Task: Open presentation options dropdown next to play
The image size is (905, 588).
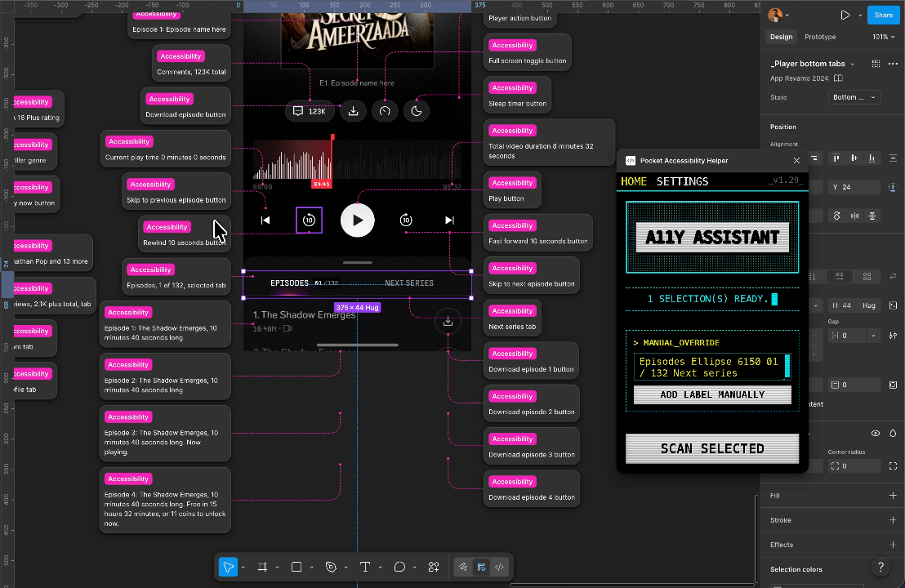Action: tap(860, 16)
